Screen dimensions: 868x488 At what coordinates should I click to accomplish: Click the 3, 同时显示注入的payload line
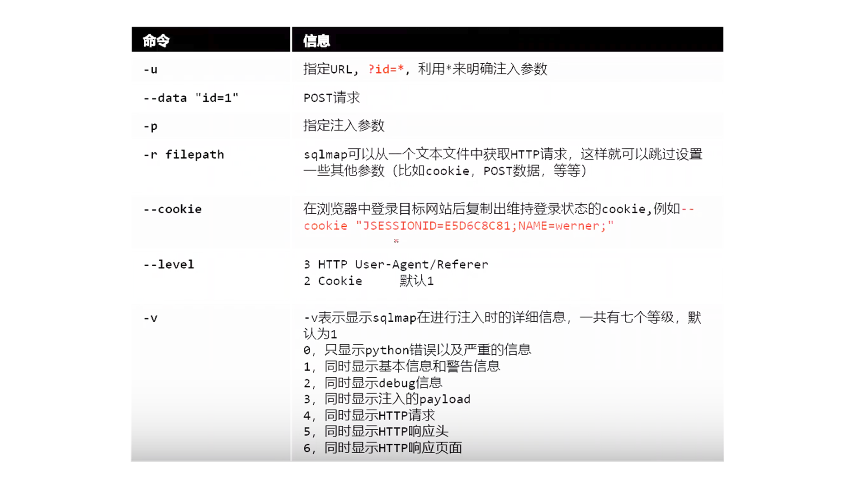pos(387,399)
